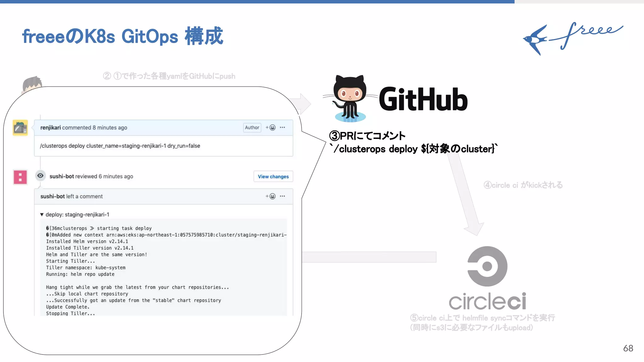Viewport: 644px width, 362px height.
Task: Click the GitHub Octocat logo
Action: 350,98
